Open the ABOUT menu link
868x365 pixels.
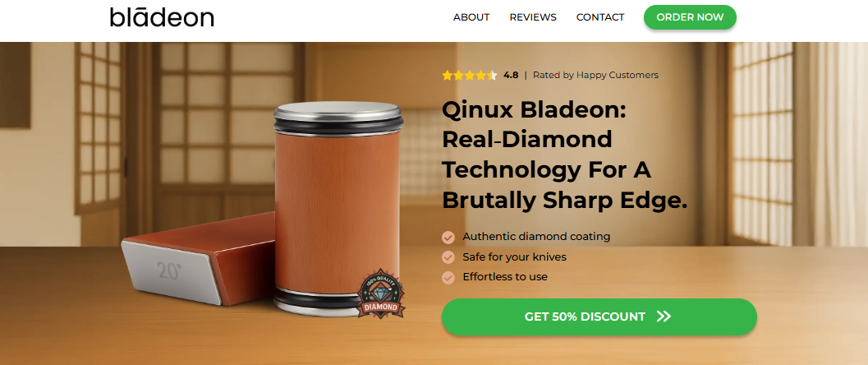tap(471, 17)
